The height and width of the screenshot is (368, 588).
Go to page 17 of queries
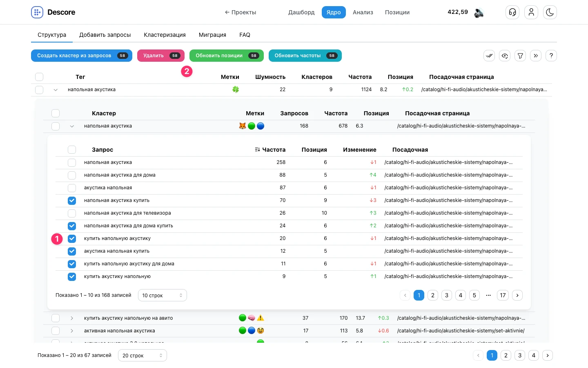pyautogui.click(x=503, y=295)
